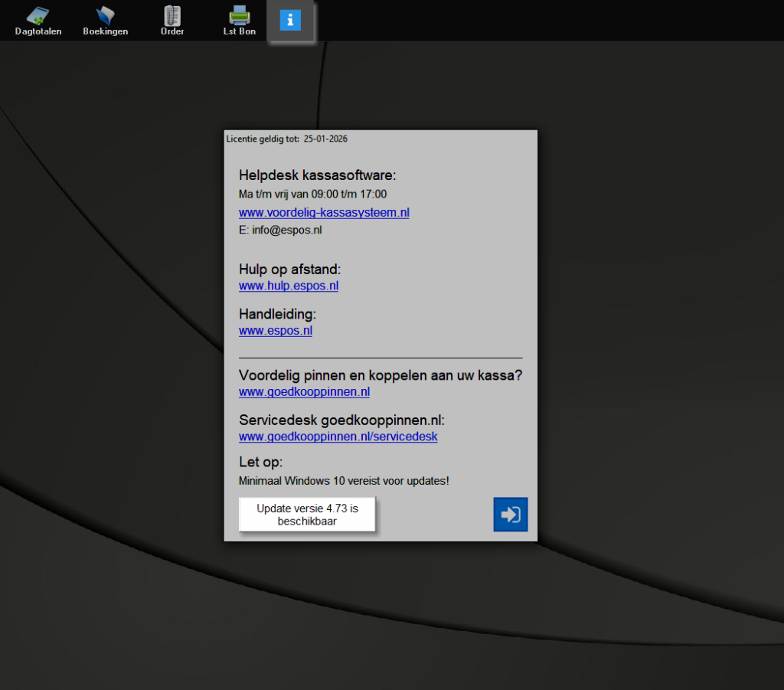Click the Minimaal Windows 10 vereist notice
Screen dimensions: 784x690
(344, 481)
